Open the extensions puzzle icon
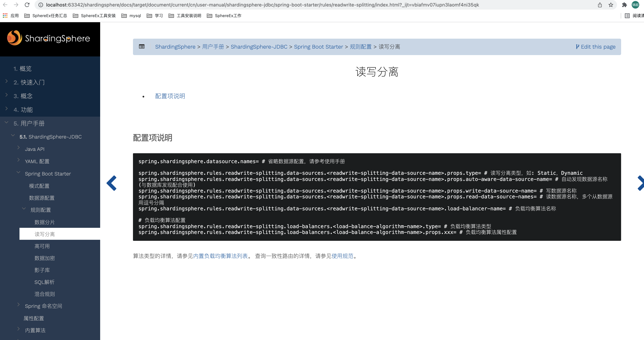Screen dimensions: 644x340 tap(625, 5)
